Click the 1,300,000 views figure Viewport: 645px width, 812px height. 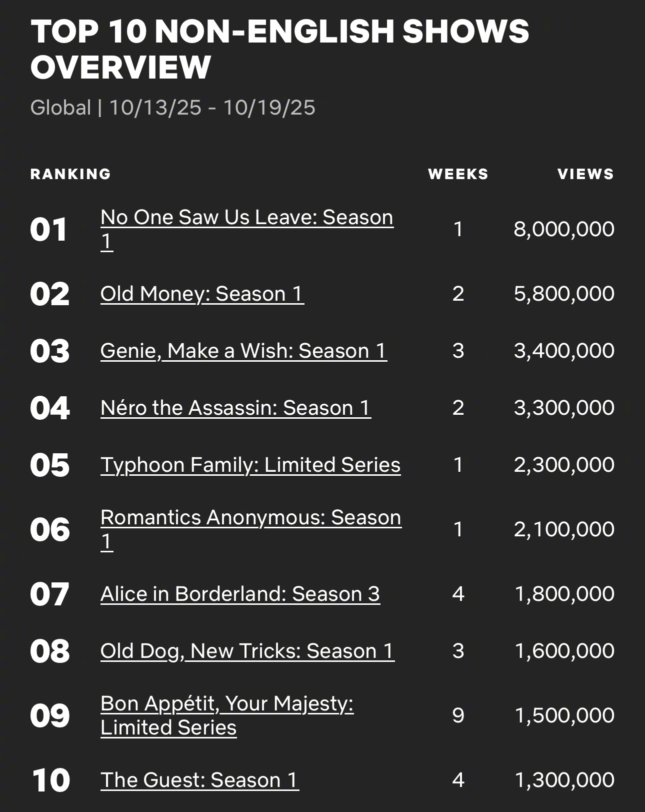click(x=564, y=780)
